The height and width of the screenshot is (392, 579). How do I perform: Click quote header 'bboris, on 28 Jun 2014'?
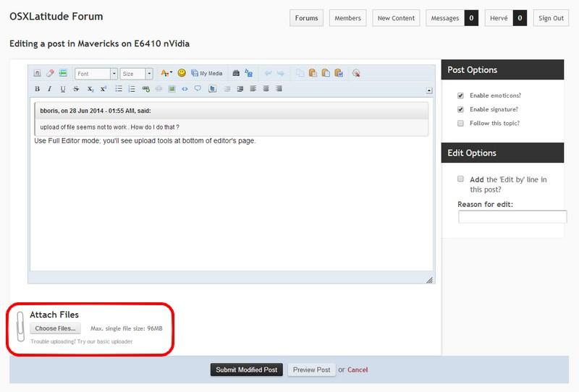click(x=96, y=111)
